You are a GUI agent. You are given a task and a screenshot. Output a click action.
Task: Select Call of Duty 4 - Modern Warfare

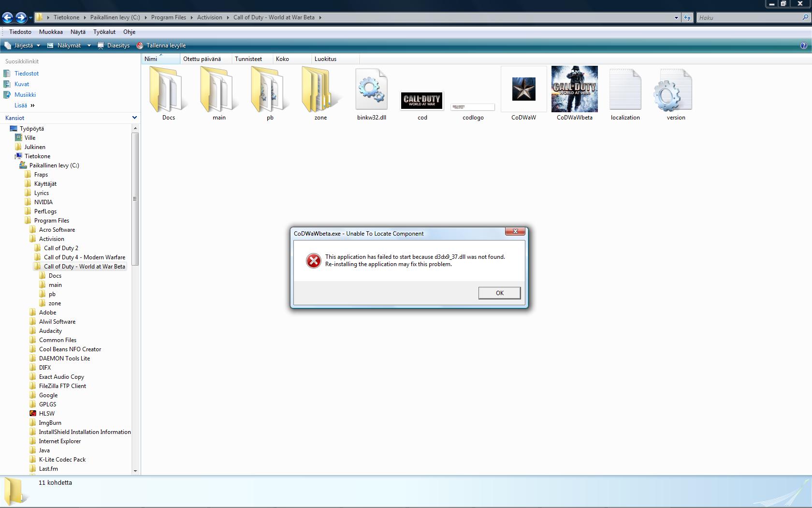coord(85,257)
